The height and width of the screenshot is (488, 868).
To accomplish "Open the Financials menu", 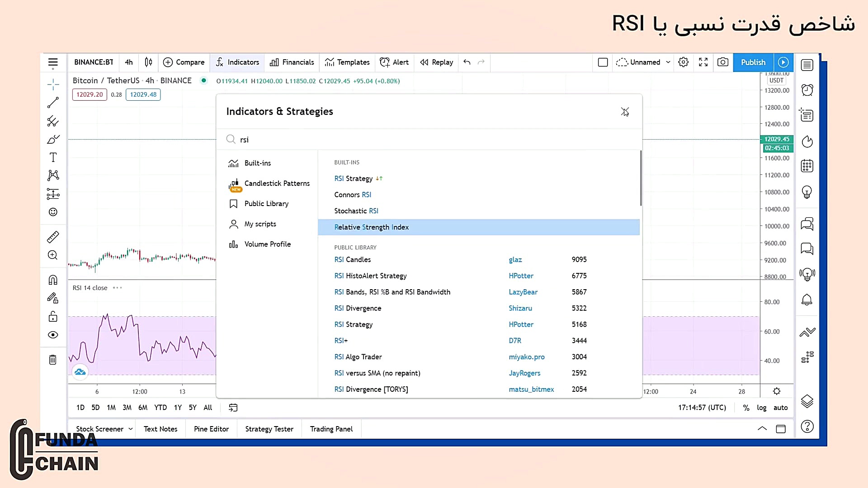I will tap(292, 62).
